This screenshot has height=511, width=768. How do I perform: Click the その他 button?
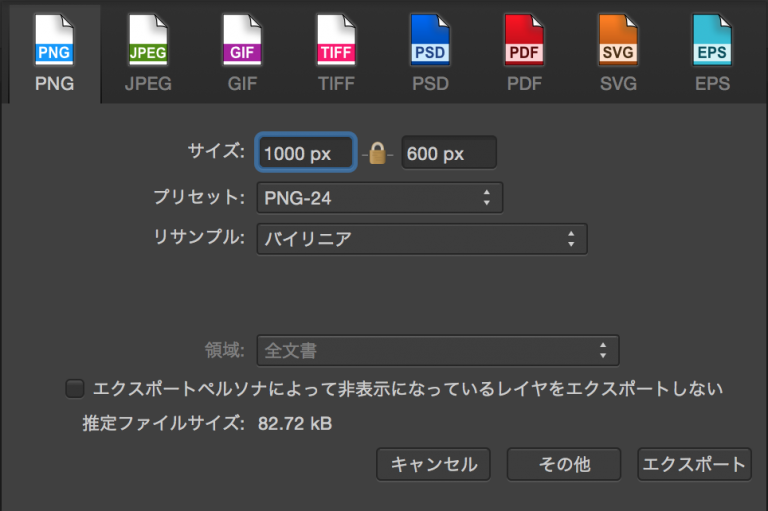coord(564,464)
